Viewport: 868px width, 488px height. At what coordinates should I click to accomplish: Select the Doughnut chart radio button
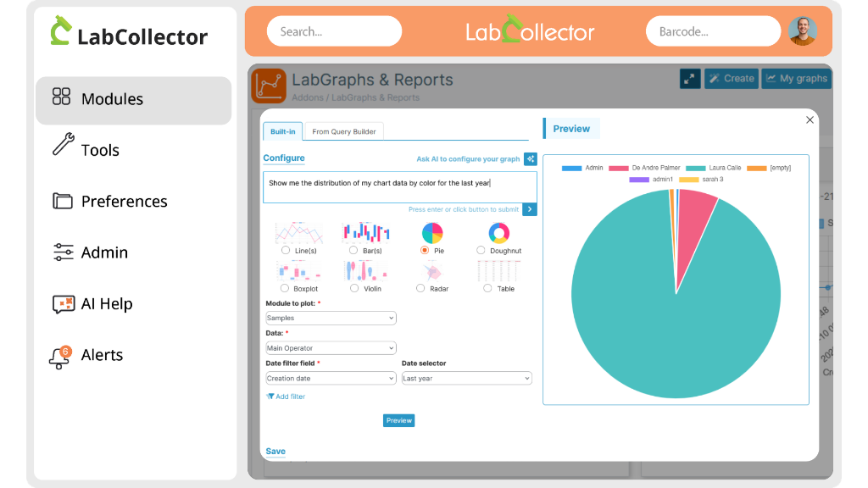click(481, 251)
